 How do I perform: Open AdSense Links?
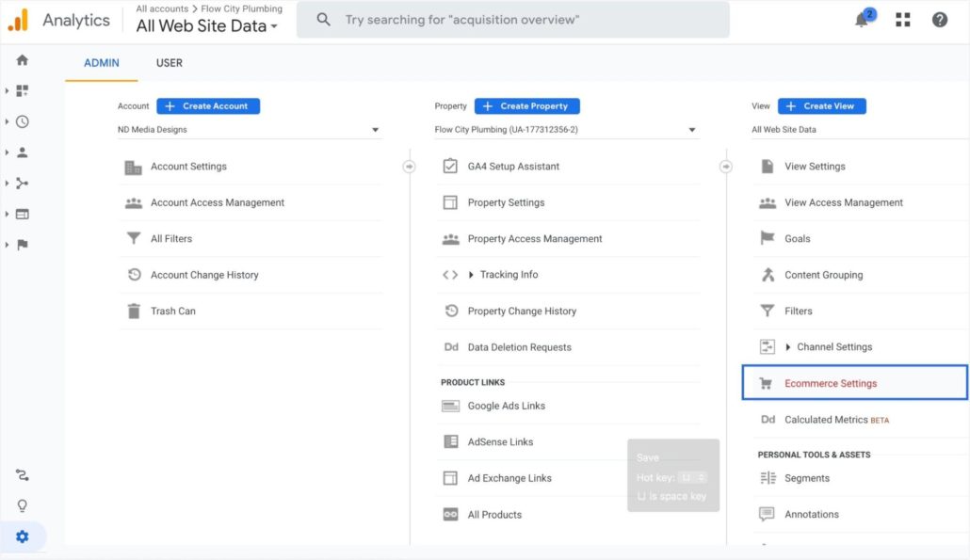500,442
